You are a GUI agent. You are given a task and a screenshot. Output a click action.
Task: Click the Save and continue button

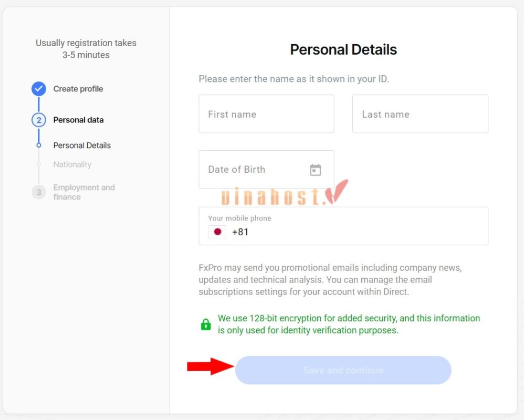343,370
